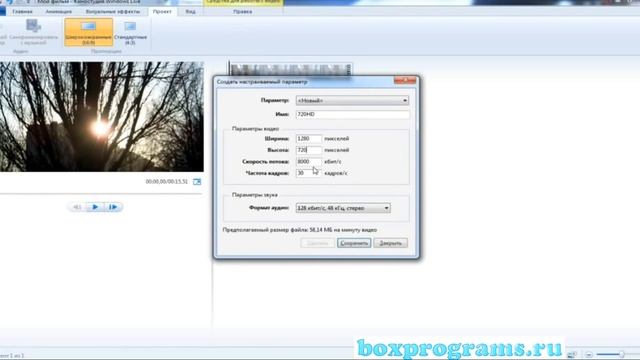
Task: Open the Анимация ribbon tab
Action: pos(59,11)
